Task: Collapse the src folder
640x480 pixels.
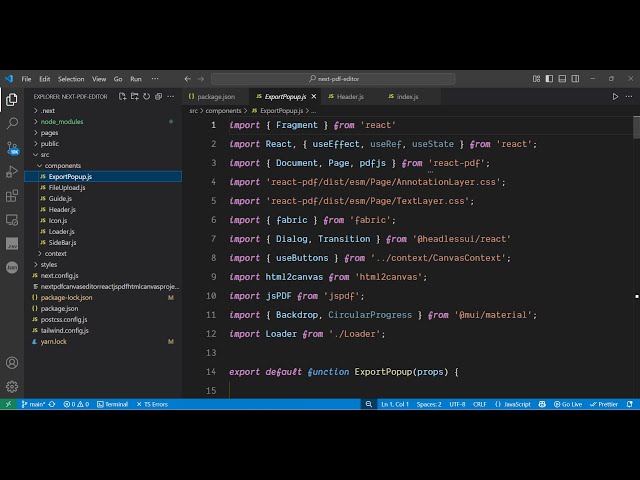Action: [x=103, y=155]
